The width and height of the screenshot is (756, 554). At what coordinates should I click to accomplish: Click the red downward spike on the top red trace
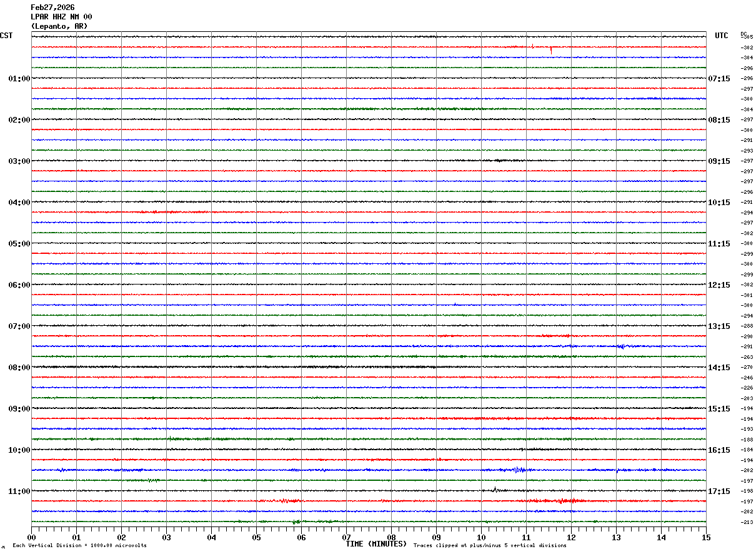[x=551, y=50]
